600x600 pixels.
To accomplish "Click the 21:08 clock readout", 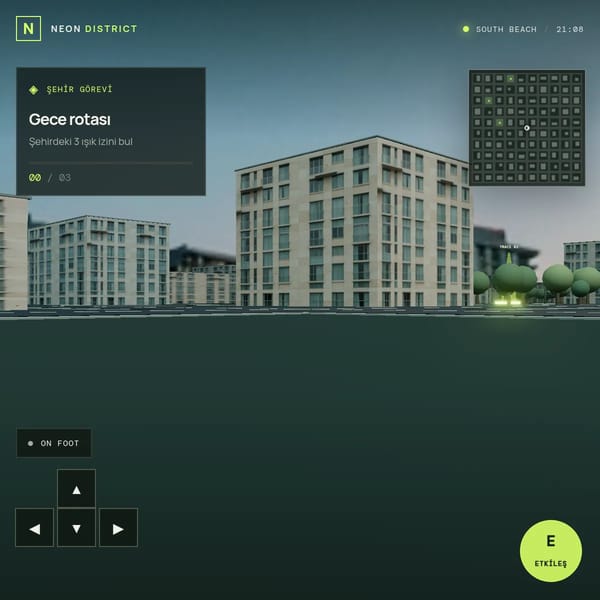I will [570, 29].
